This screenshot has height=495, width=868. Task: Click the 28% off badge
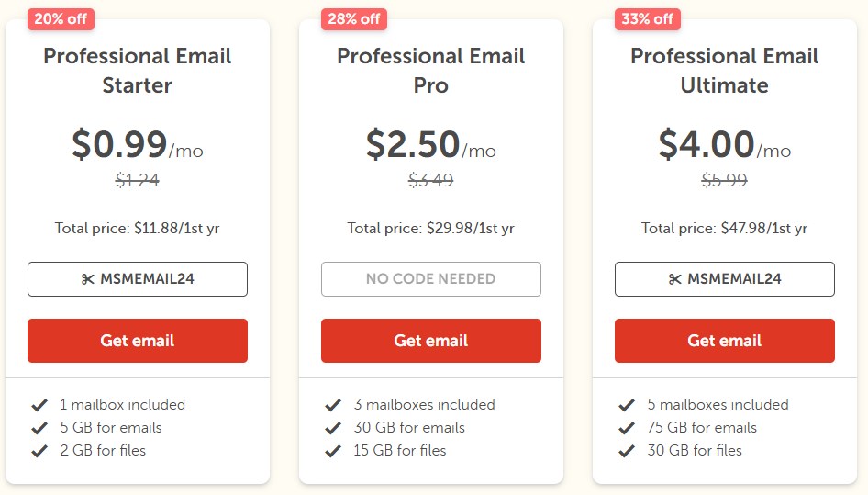(x=354, y=18)
